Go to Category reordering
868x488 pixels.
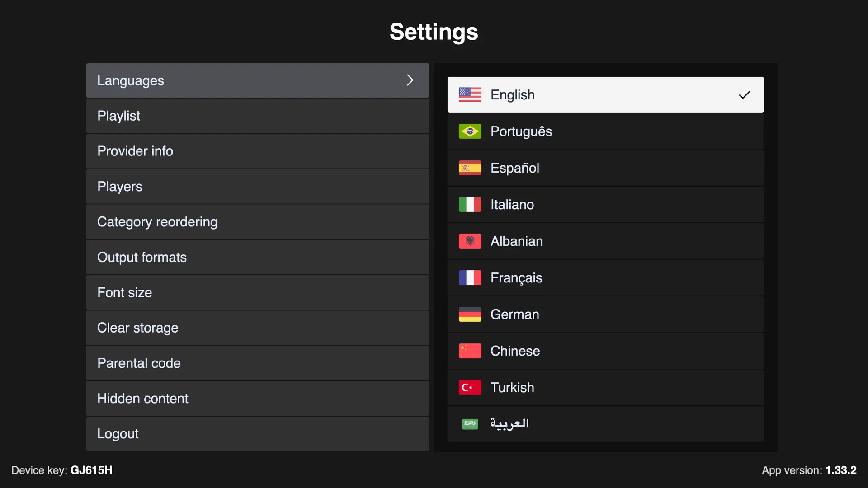[x=257, y=222]
